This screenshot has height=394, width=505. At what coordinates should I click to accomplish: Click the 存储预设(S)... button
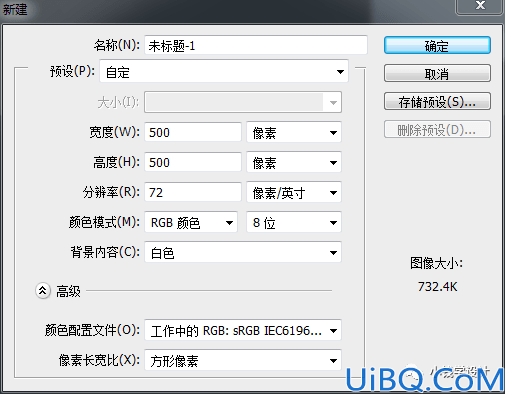[437, 101]
